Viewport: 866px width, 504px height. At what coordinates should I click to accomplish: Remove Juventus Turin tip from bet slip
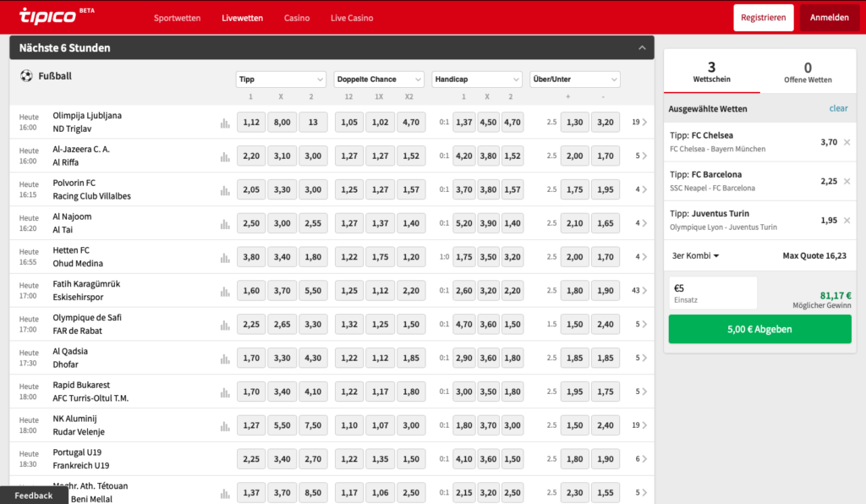click(847, 220)
